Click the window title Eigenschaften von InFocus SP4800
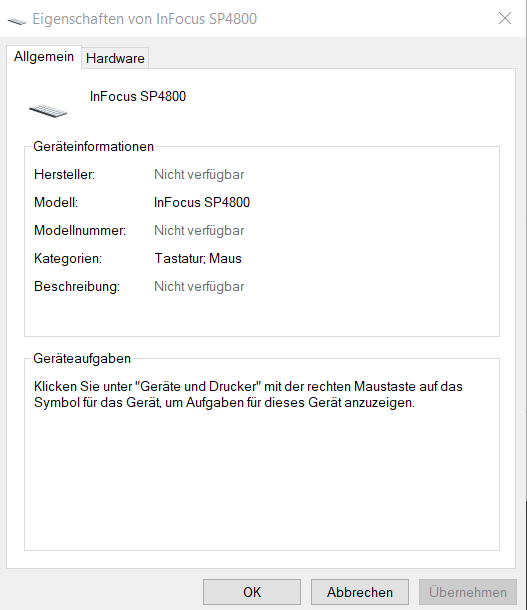This screenshot has height=610, width=527. click(145, 19)
